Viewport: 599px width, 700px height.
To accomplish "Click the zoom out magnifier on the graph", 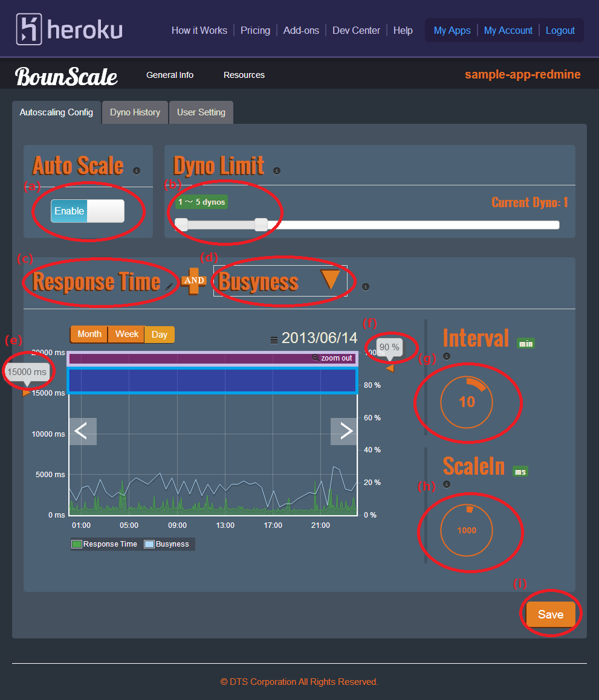I will click(x=315, y=358).
